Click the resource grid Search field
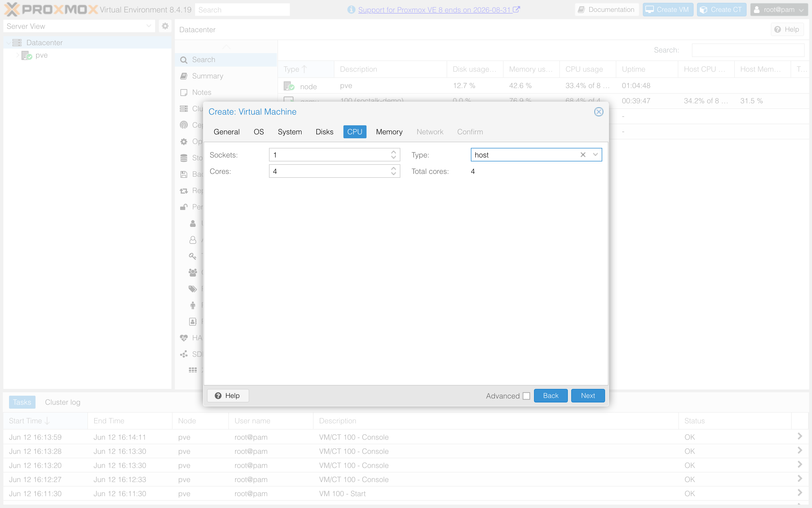Image resolution: width=812 pixels, height=508 pixels. coord(748,50)
